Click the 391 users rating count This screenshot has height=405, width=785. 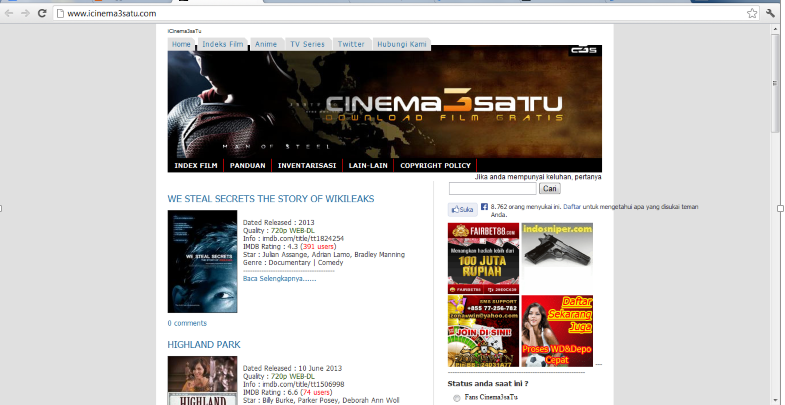point(318,246)
